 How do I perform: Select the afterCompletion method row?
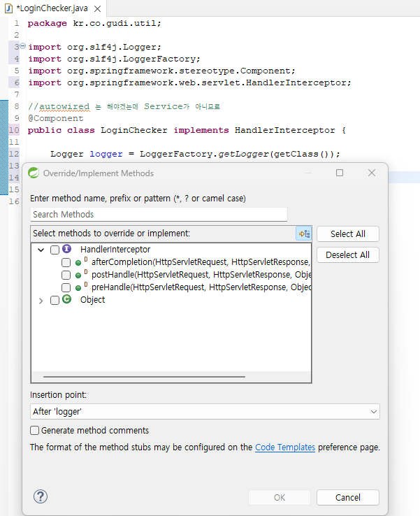[201, 262]
